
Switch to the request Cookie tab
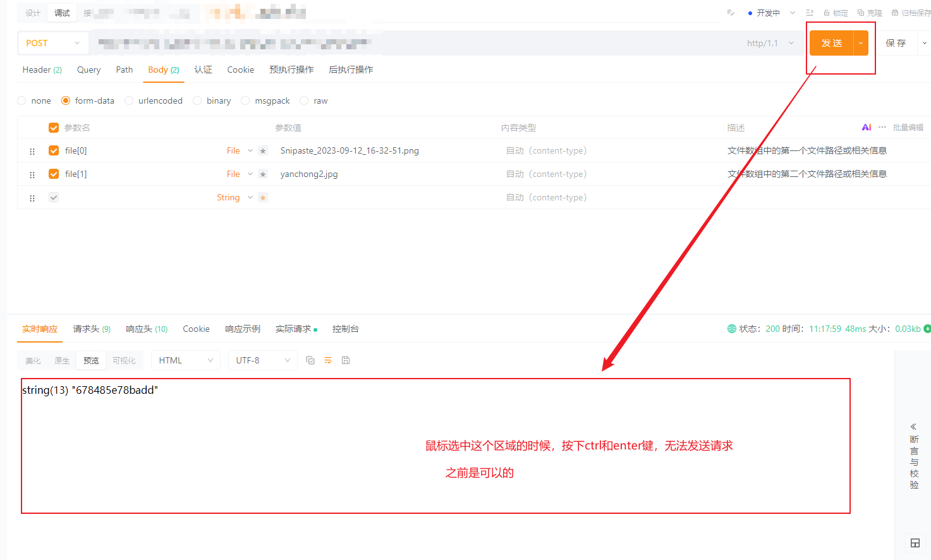tap(241, 70)
